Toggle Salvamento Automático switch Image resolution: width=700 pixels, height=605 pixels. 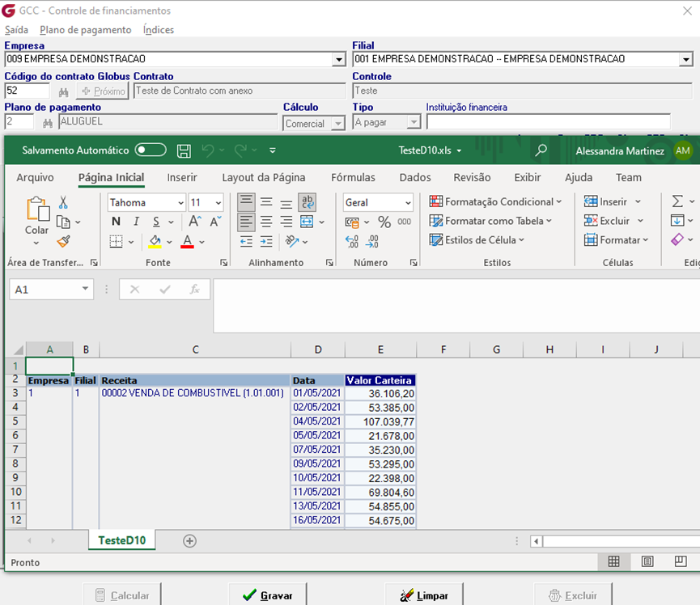[151, 150]
